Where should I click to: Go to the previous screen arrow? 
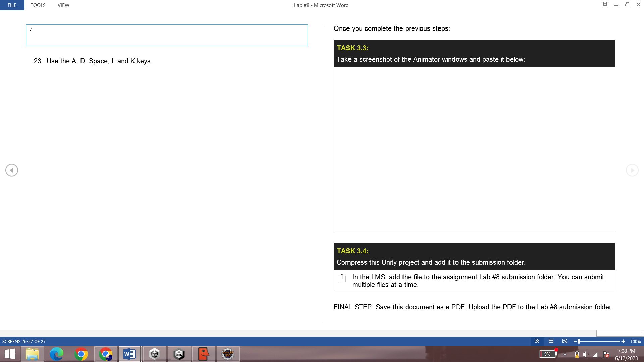tap(12, 170)
